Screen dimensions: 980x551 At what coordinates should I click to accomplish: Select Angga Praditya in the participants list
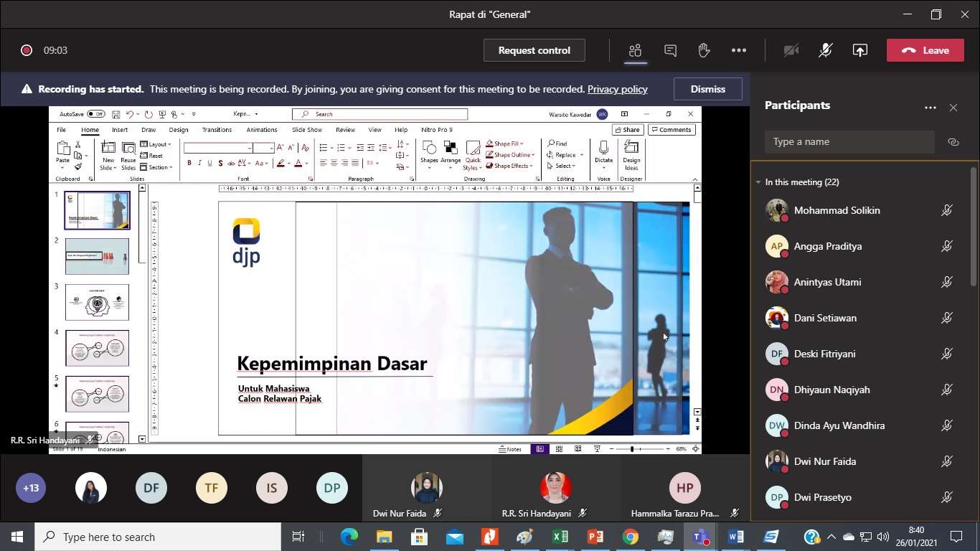tap(827, 246)
